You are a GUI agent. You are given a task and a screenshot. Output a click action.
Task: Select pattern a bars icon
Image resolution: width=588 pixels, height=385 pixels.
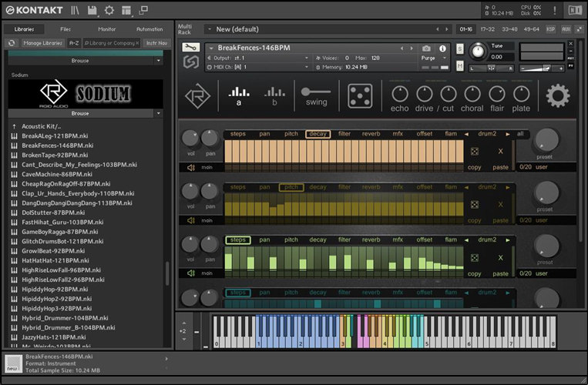point(239,92)
